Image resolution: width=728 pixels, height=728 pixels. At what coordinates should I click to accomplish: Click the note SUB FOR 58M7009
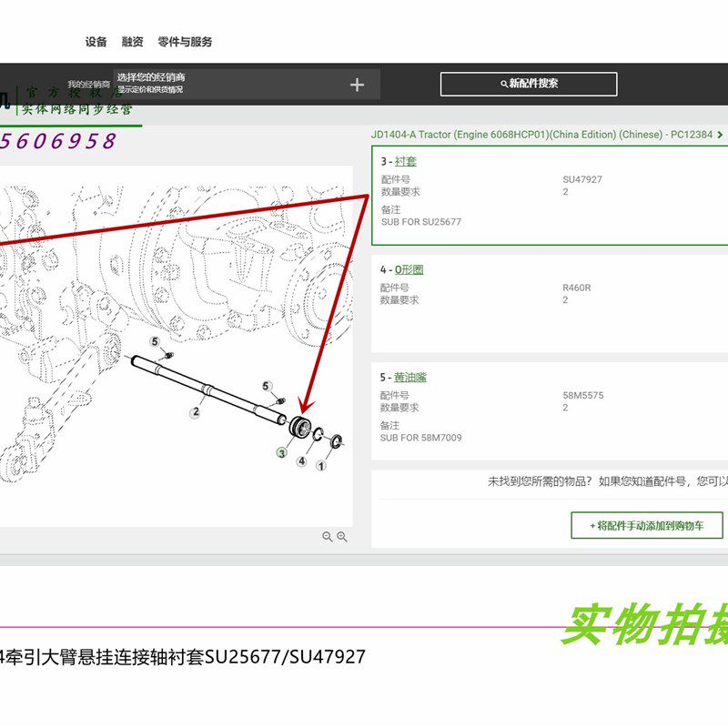pos(420,438)
